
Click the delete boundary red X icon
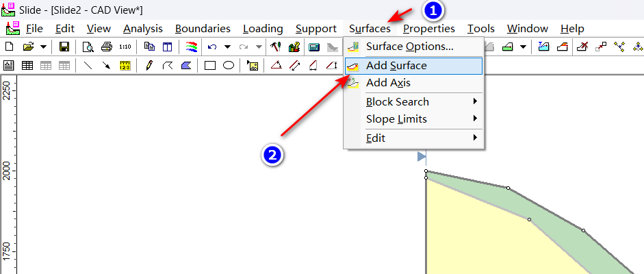(x=582, y=47)
